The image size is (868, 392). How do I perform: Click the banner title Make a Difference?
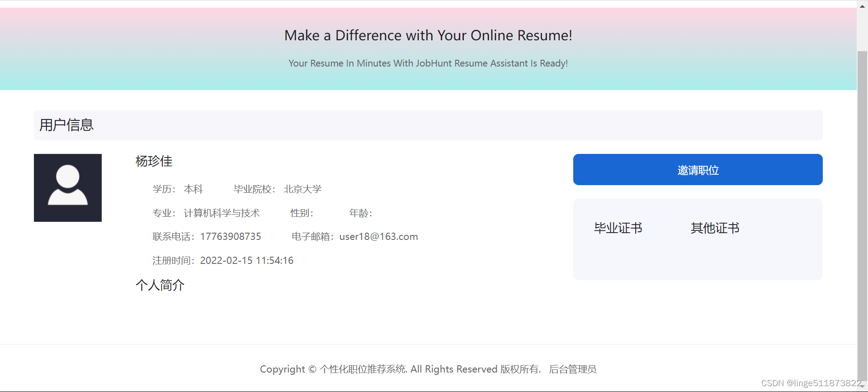(x=428, y=35)
